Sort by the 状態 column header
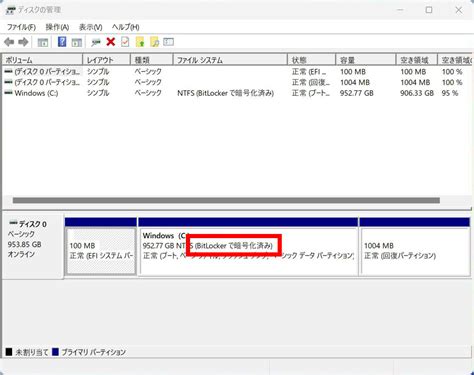474x375 pixels. [x=312, y=60]
